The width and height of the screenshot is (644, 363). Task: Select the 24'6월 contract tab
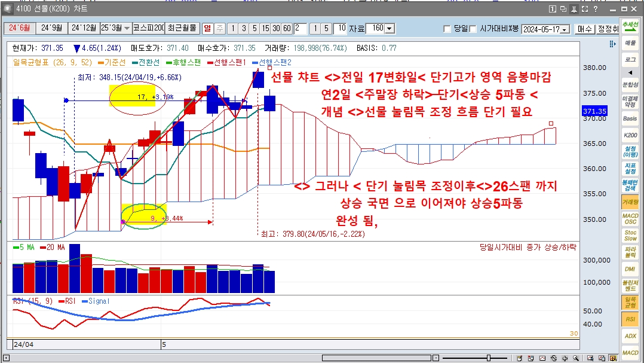19,28
